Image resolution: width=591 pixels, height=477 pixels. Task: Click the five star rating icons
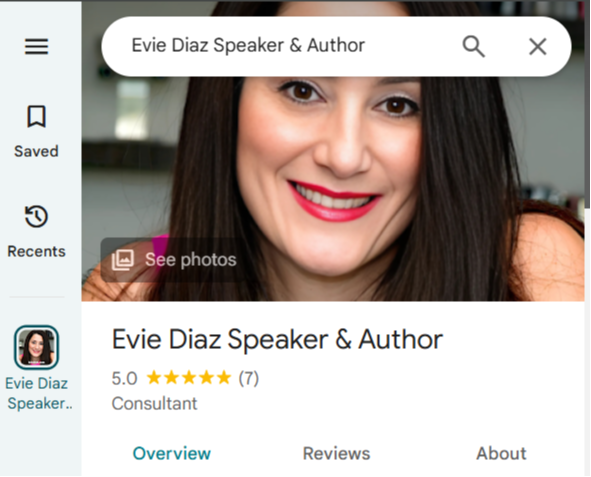pyautogui.click(x=188, y=378)
